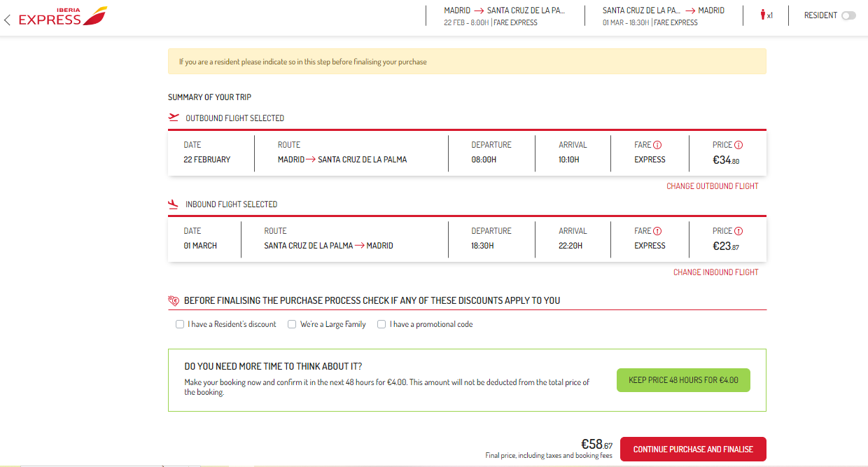Click the inbound plane landing icon

(x=174, y=204)
